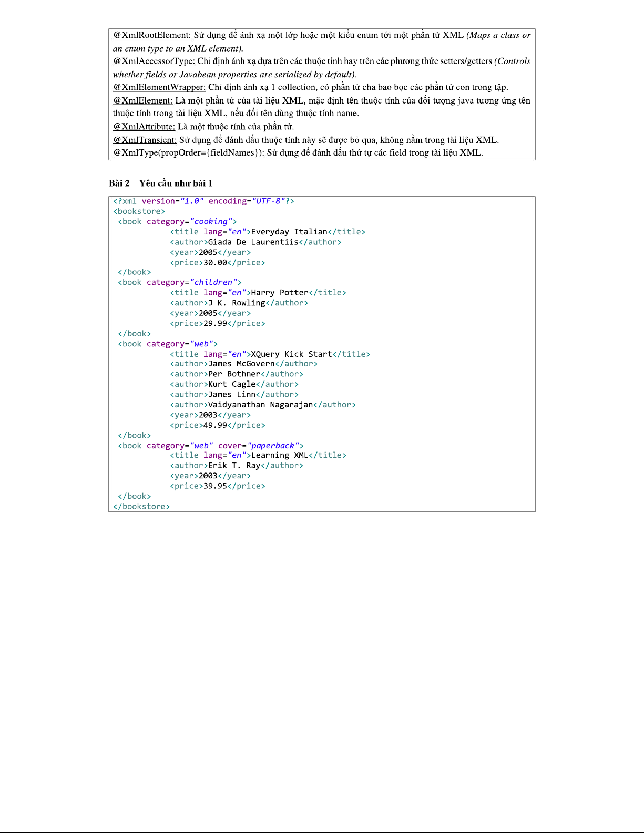644x833 pixels.
Task: Click the @XmlType(propOrder={fieldNames}) underlined text
Action: coord(189,153)
